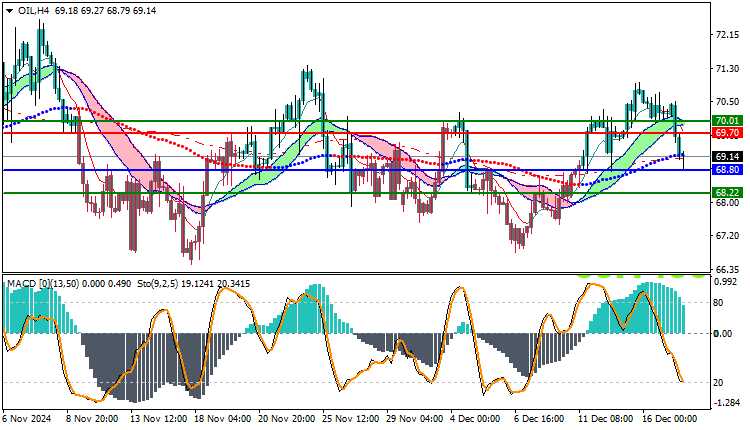Click the 29 Nov 04:00 time label
This screenshot has height=430, width=750.
tap(415, 419)
